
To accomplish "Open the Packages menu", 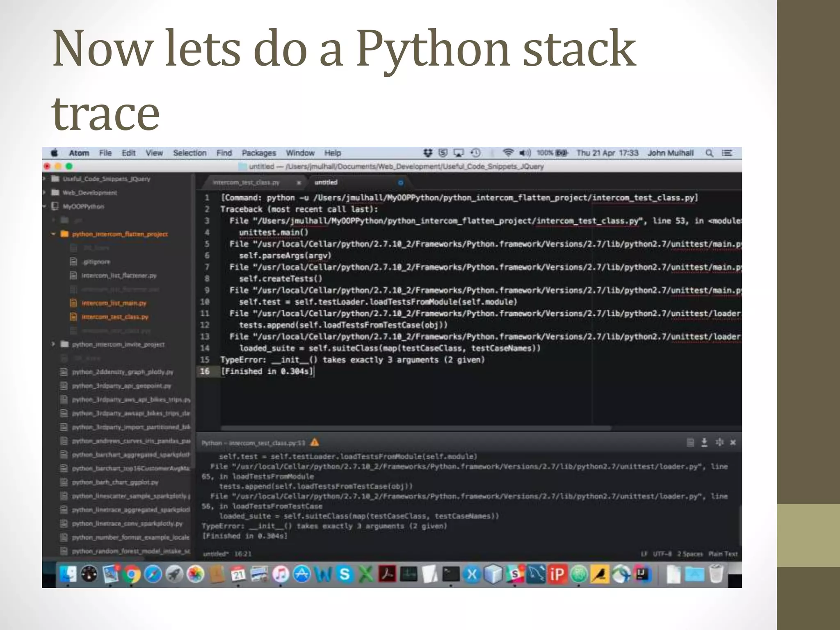I will (258, 153).
